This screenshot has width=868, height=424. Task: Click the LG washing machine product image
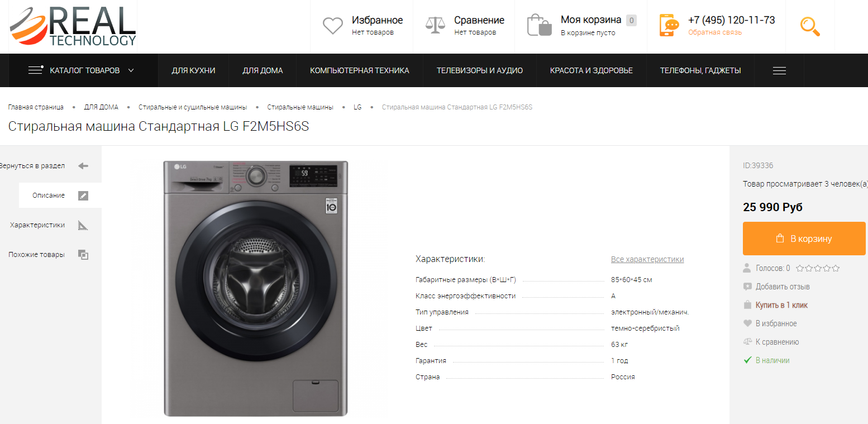pos(255,288)
